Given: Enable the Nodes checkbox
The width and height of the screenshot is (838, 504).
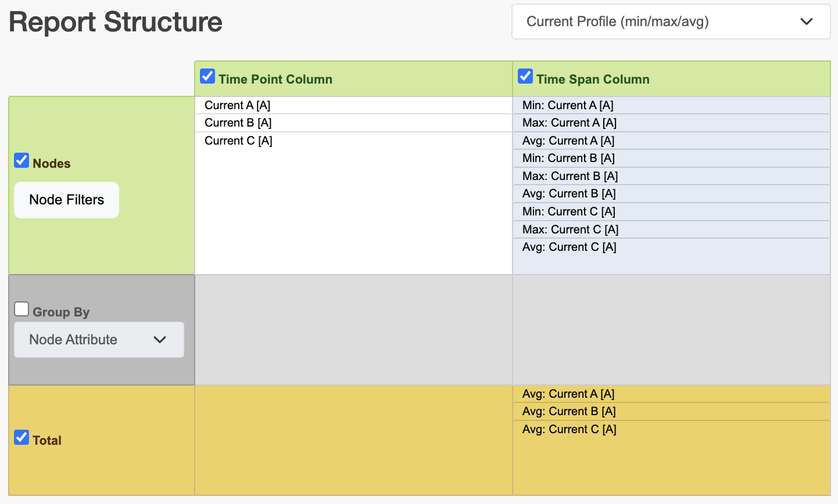Looking at the screenshot, I should coord(22,160).
